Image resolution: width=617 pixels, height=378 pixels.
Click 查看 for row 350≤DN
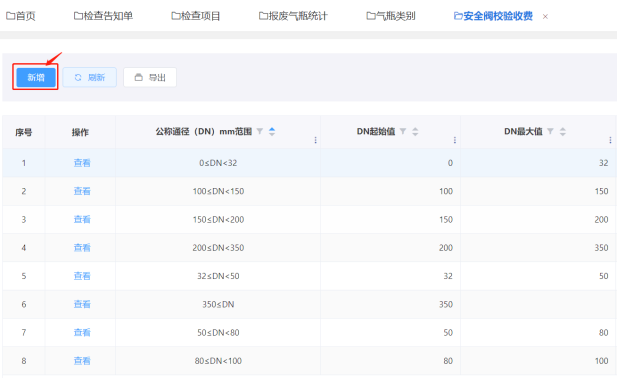tap(82, 304)
